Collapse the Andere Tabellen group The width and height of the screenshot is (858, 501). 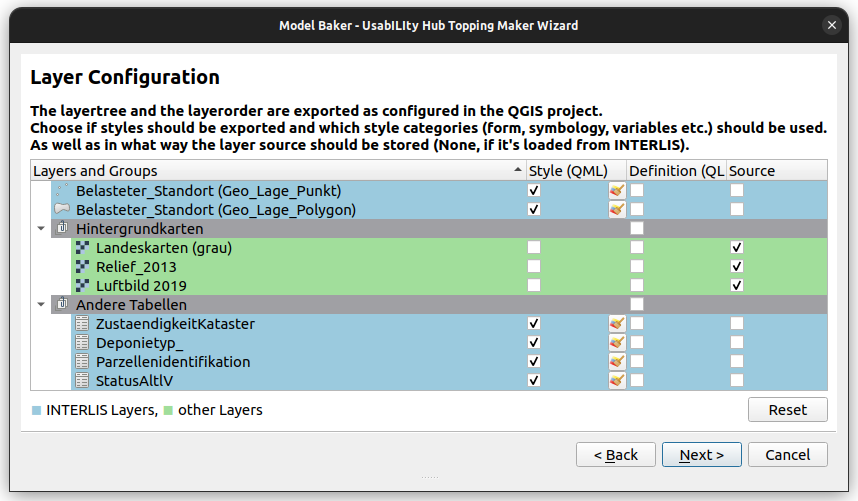(41, 305)
